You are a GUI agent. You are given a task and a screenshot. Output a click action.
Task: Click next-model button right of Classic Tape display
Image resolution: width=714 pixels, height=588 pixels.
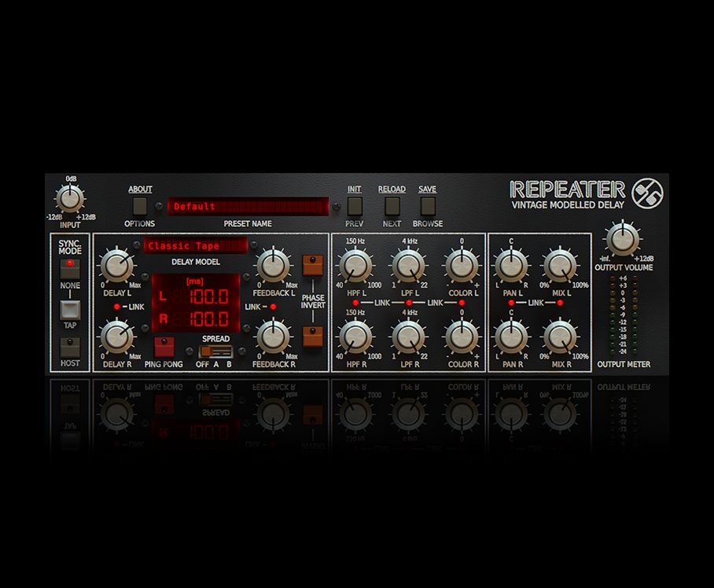[253, 245]
